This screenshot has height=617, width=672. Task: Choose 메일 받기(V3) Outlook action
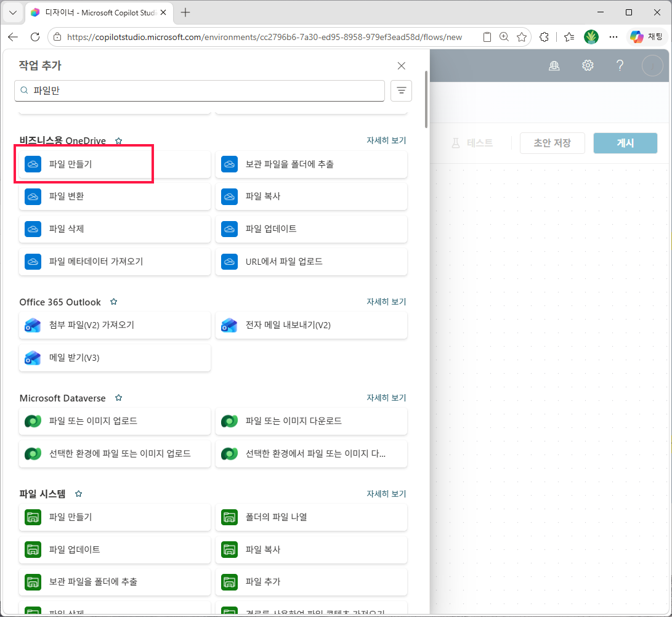pos(115,358)
